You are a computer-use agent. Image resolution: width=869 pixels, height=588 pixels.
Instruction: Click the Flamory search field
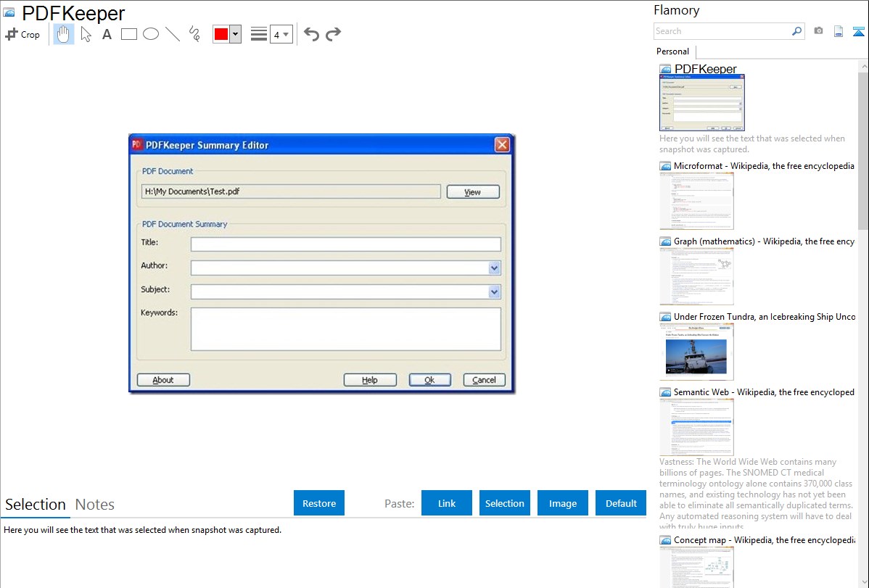(722, 31)
